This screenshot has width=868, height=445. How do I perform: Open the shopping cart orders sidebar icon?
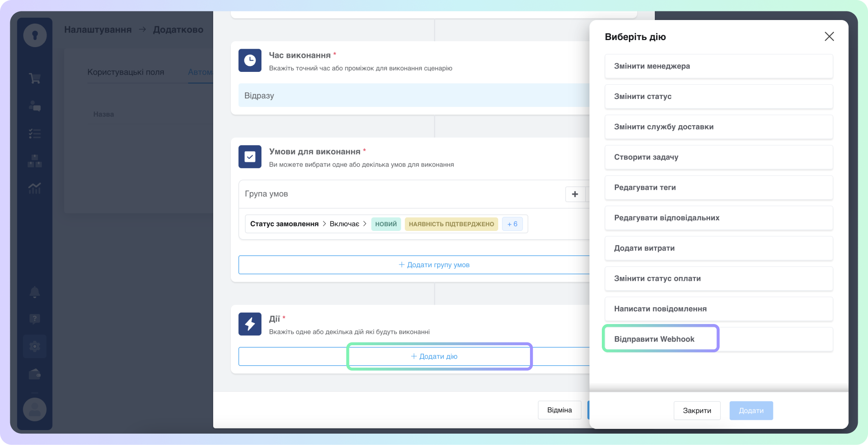35,78
